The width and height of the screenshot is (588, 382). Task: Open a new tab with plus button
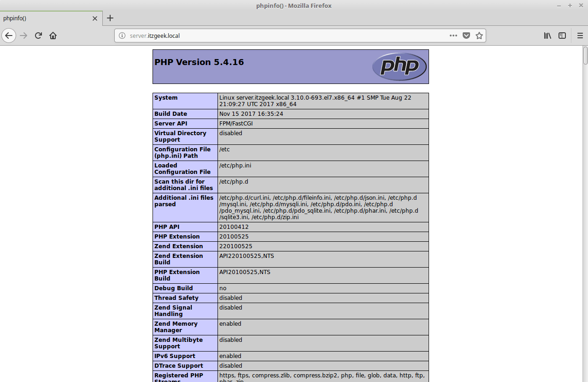110,18
